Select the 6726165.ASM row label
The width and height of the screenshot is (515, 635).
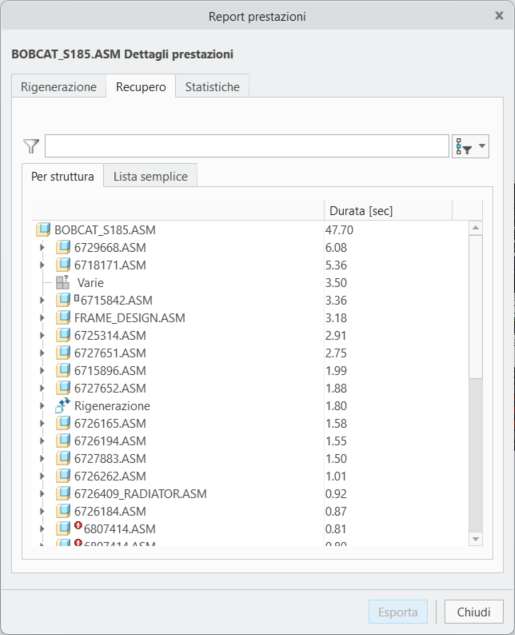point(110,423)
